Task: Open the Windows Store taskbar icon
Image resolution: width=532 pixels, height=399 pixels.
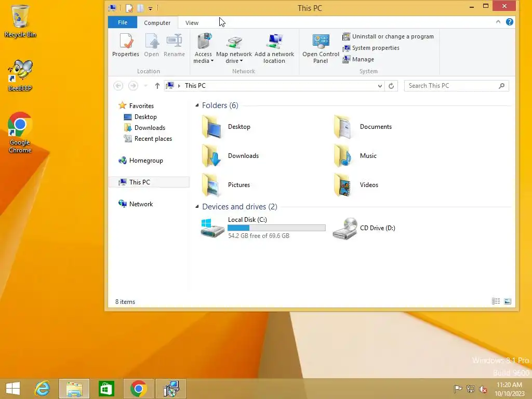Action: (106, 389)
